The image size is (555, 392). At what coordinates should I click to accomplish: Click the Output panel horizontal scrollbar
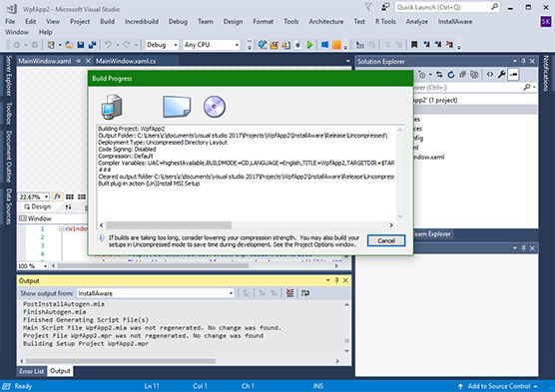point(121,361)
